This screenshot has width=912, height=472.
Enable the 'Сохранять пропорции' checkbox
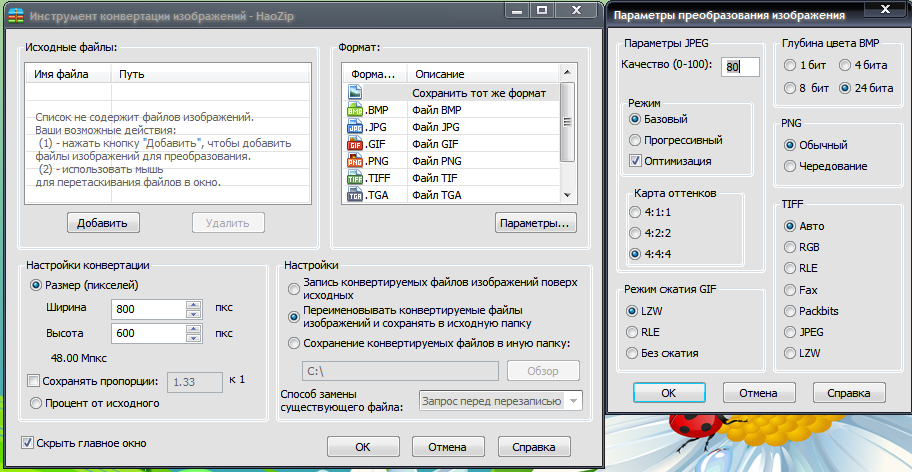point(35,381)
